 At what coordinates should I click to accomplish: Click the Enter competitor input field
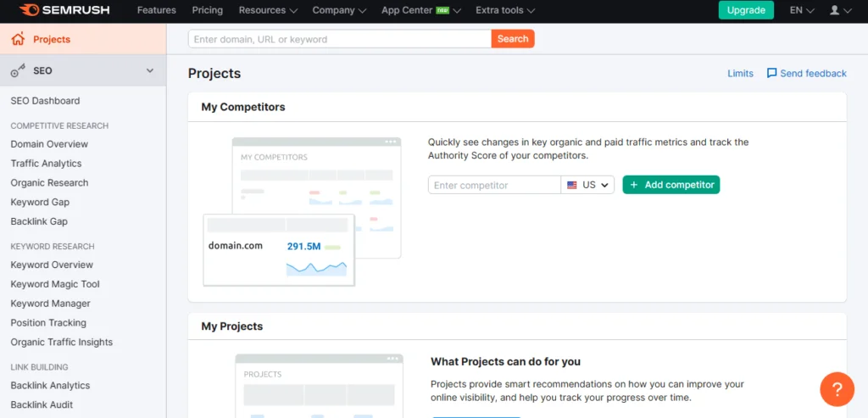coord(494,185)
